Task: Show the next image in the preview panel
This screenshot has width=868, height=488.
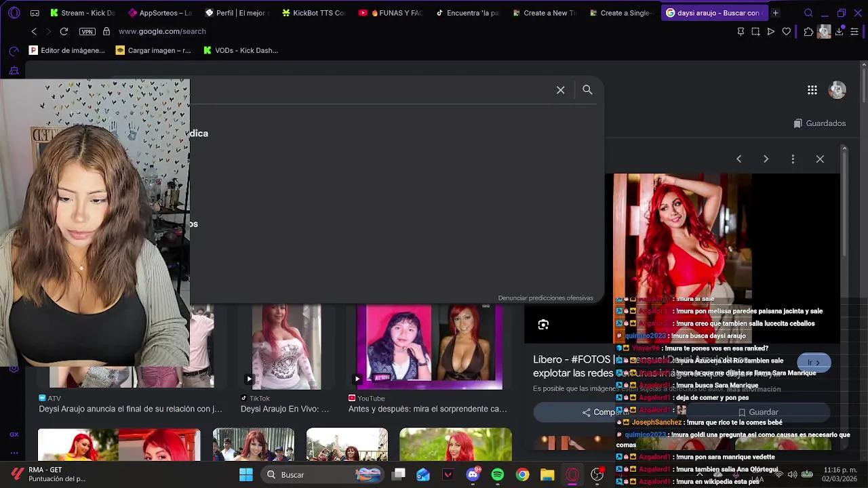Action: click(766, 159)
